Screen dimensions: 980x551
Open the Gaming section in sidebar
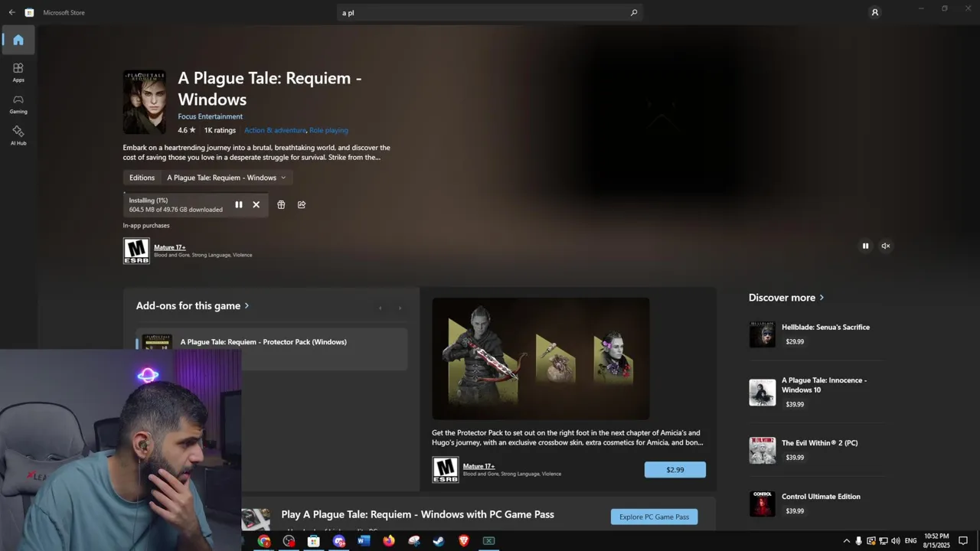pyautogui.click(x=18, y=104)
